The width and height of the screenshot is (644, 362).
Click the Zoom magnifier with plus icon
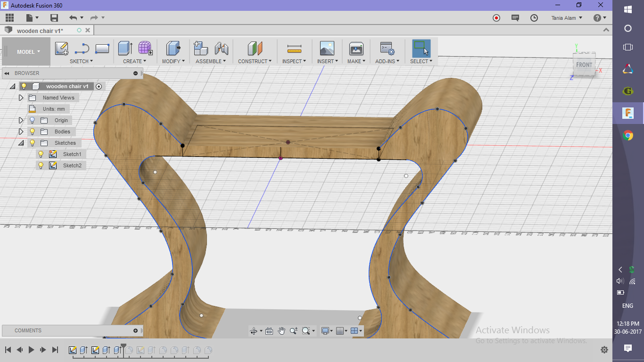[294, 331]
